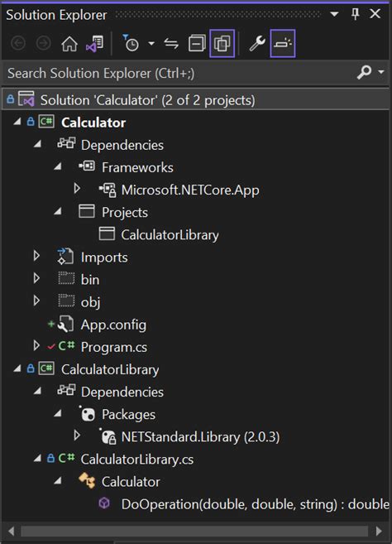Collapse the Packages node
Image resolution: width=392 pixels, height=544 pixels.
pyautogui.click(x=58, y=413)
